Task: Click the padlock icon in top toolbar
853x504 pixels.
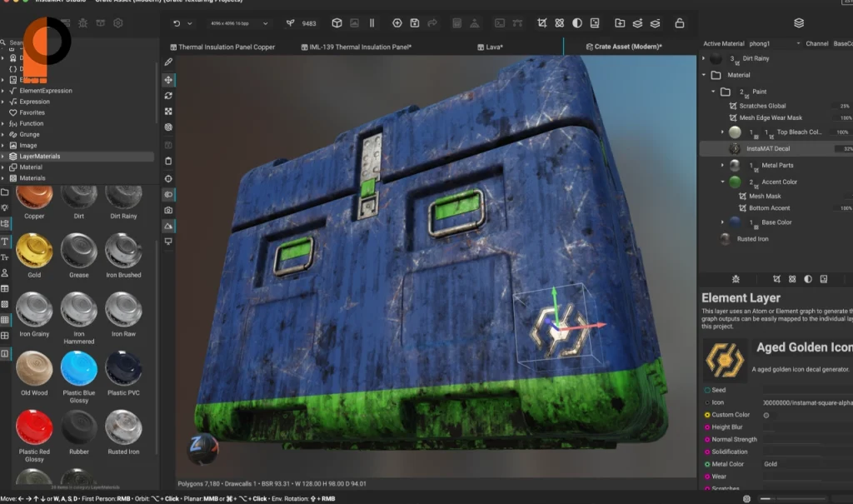Action: pos(680,23)
